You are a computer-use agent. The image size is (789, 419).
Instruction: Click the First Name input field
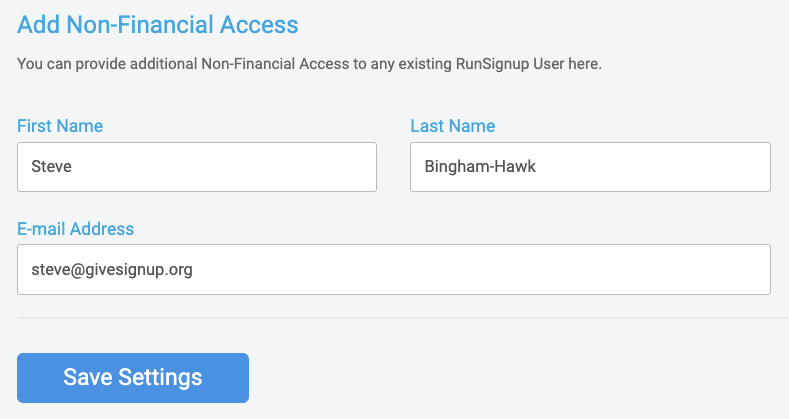point(197,167)
